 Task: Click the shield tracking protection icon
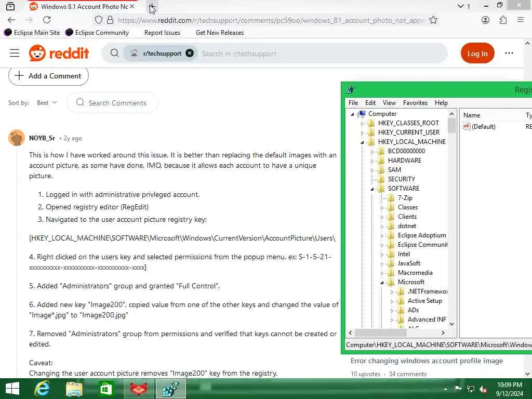pos(98,20)
